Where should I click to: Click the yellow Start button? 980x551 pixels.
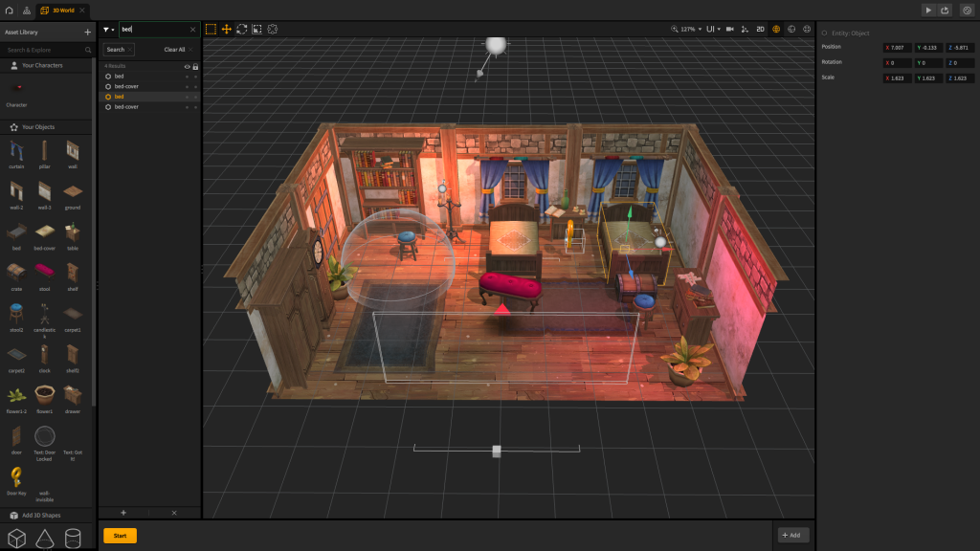tap(120, 535)
